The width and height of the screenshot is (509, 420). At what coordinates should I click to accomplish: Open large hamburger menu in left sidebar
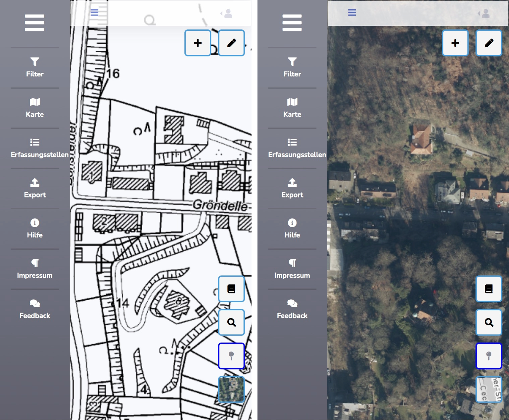(x=34, y=23)
